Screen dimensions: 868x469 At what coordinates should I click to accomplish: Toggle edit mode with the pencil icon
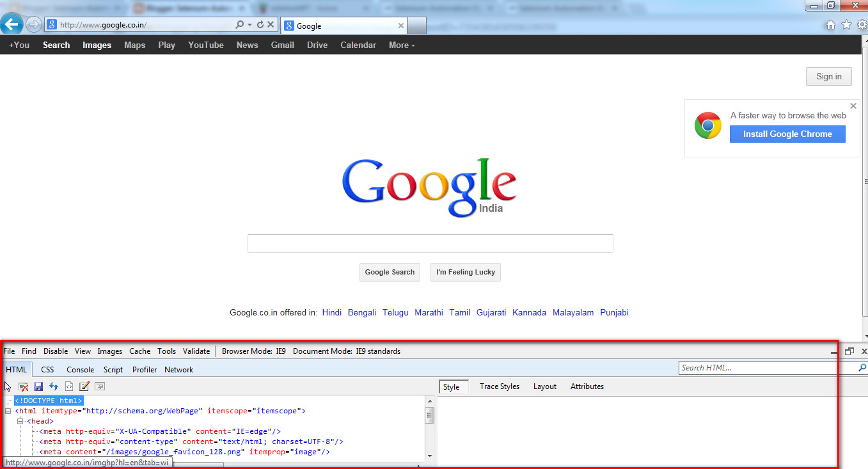coord(84,386)
